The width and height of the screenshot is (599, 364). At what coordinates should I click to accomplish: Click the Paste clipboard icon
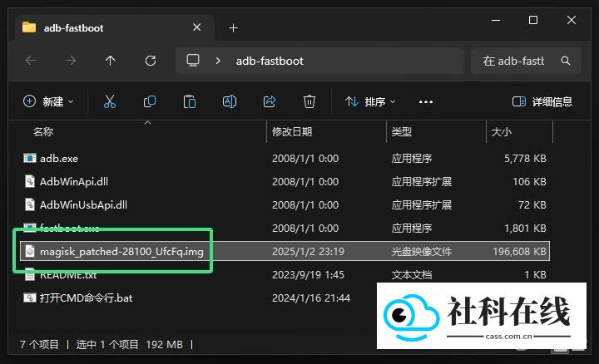coord(190,101)
